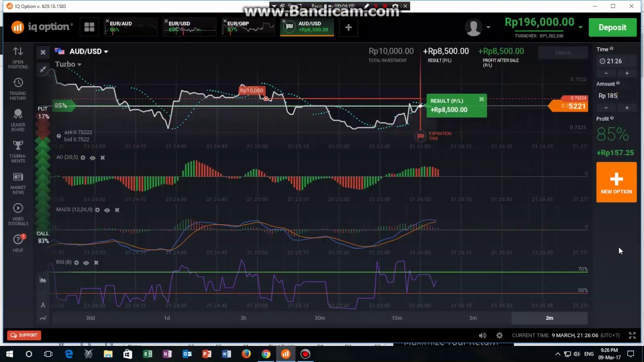Image resolution: width=644 pixels, height=362 pixels.
Task: Open the chart type area icon
Action: pos(43,280)
